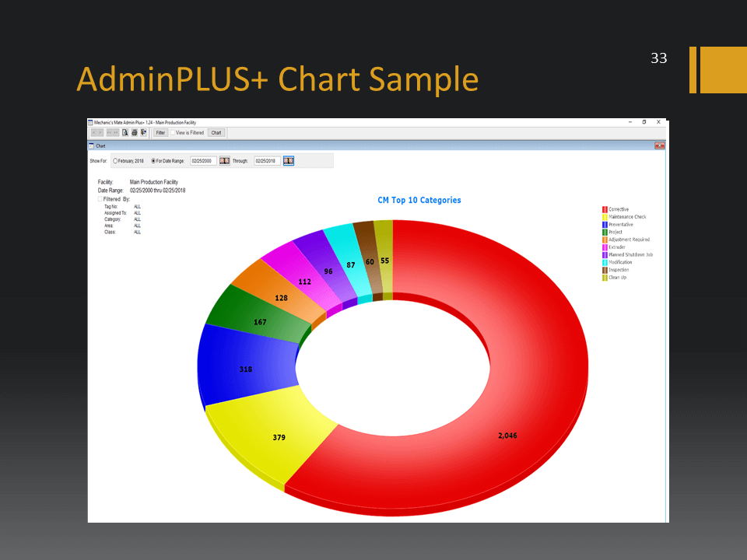Click the brown Inspection legend swatch
747x560 pixels.
pos(605,270)
